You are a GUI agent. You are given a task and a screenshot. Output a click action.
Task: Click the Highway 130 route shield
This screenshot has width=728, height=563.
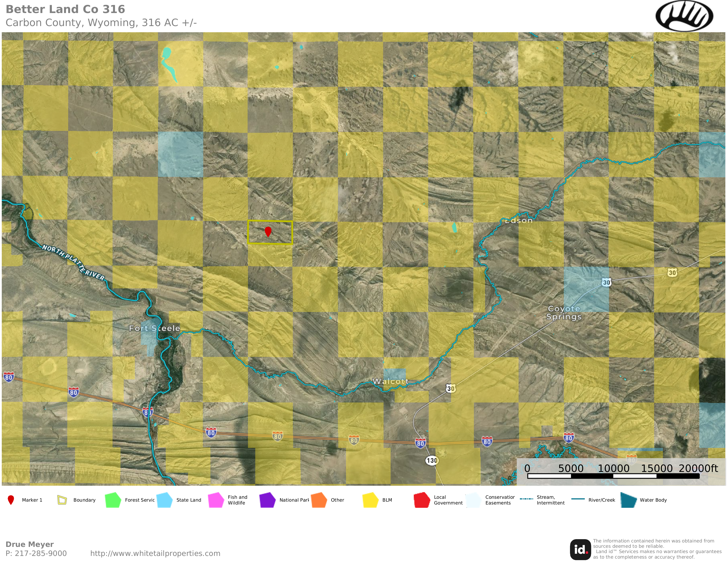pos(432,461)
